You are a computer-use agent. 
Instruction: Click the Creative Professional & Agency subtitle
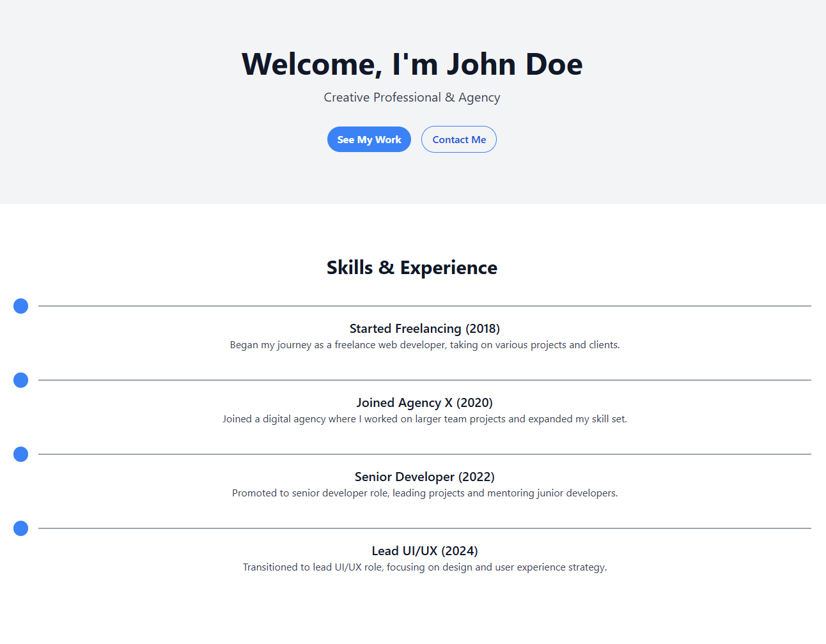click(x=412, y=97)
